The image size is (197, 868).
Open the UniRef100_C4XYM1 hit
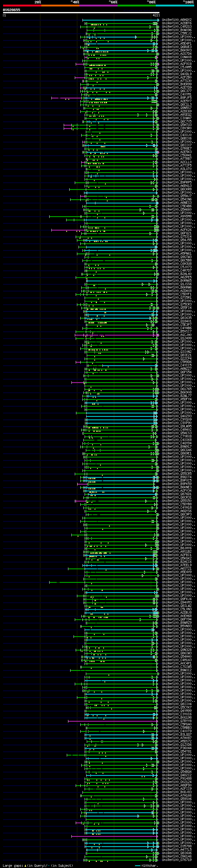(177, 94)
